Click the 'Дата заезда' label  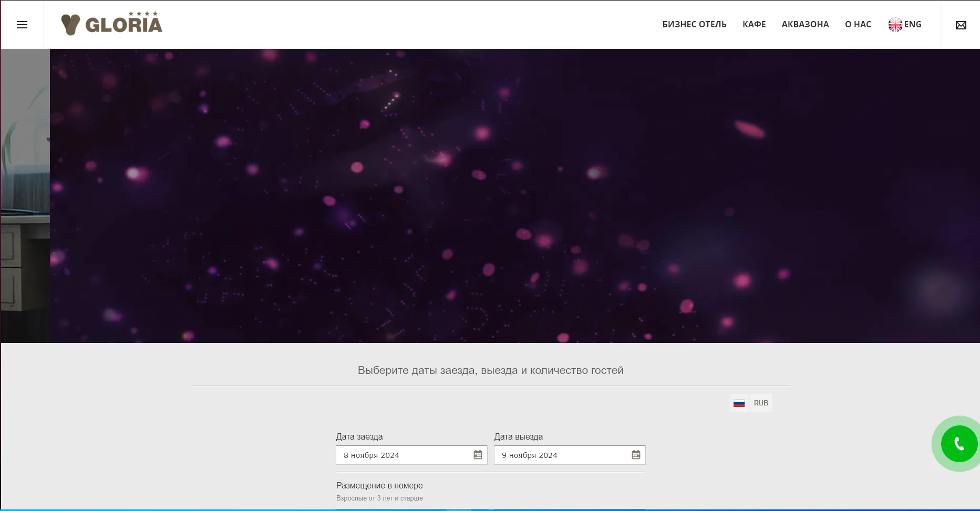pyautogui.click(x=359, y=437)
